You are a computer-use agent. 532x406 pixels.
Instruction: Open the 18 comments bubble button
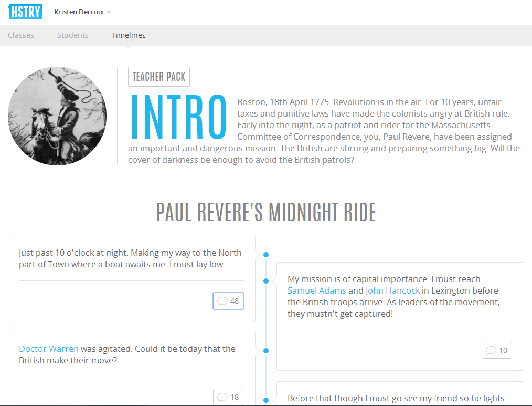pos(228,397)
